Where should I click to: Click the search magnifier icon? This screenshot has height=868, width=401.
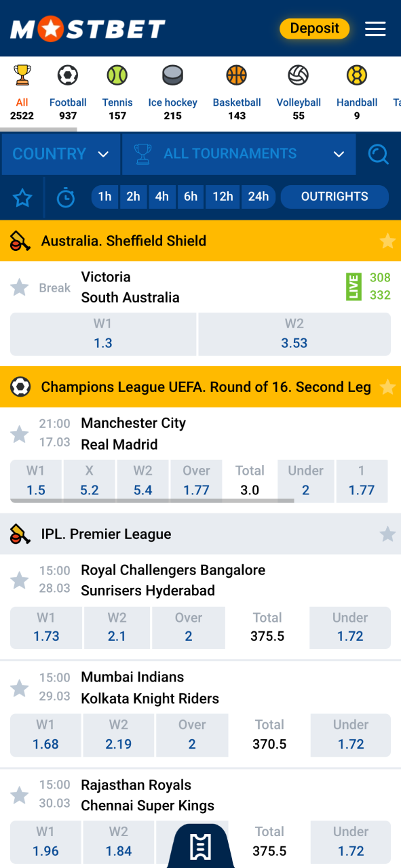tap(379, 154)
